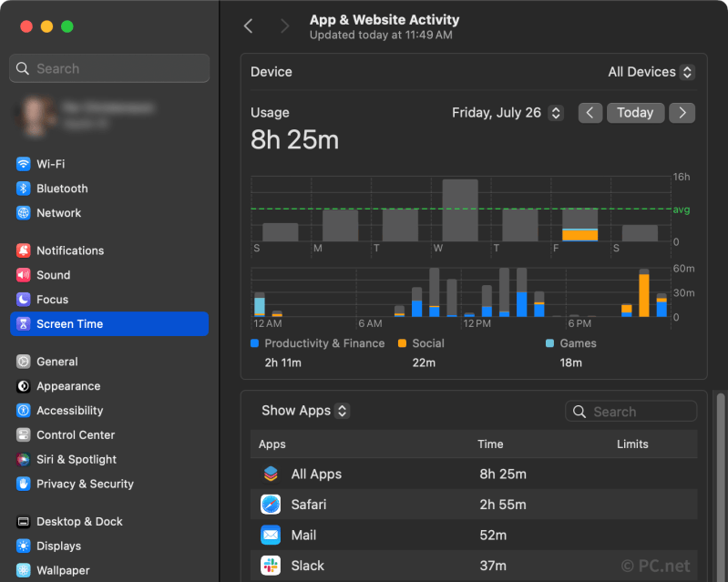Click the Productivity & Finance blue swatch
The height and width of the screenshot is (582, 728).
tap(254, 343)
